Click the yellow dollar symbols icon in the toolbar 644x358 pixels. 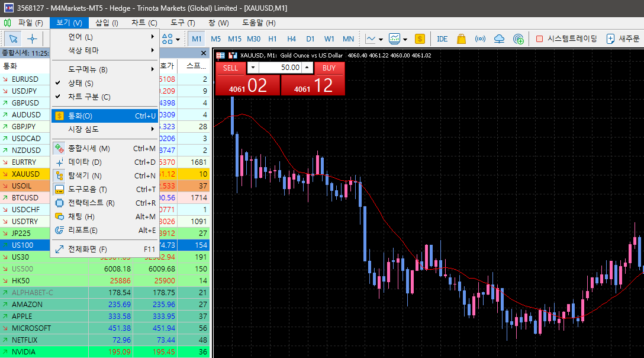[420, 39]
